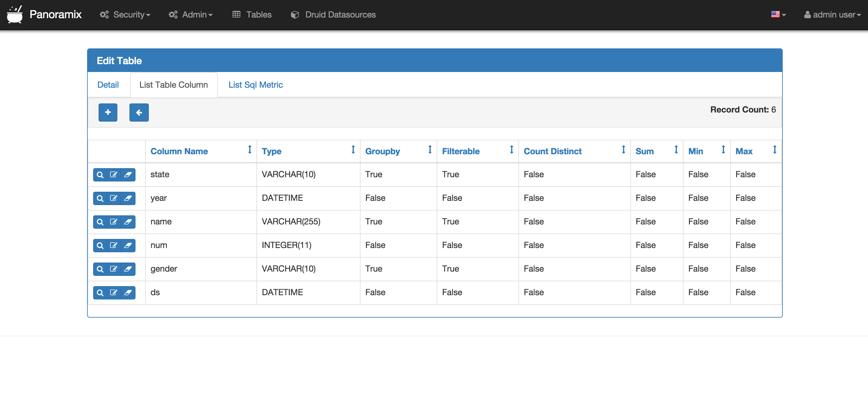Click the 'VARCHAR(255)' type cell
868x418 pixels.
coord(308,222)
